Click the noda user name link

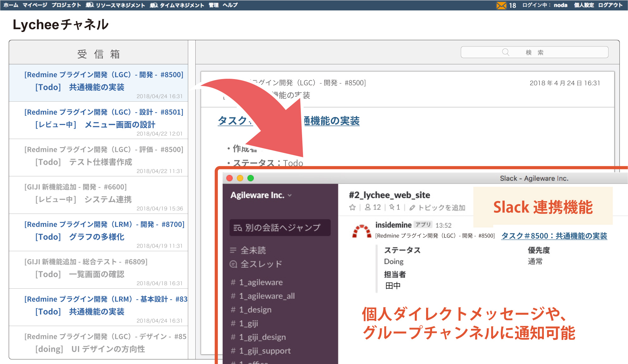coord(560,5)
